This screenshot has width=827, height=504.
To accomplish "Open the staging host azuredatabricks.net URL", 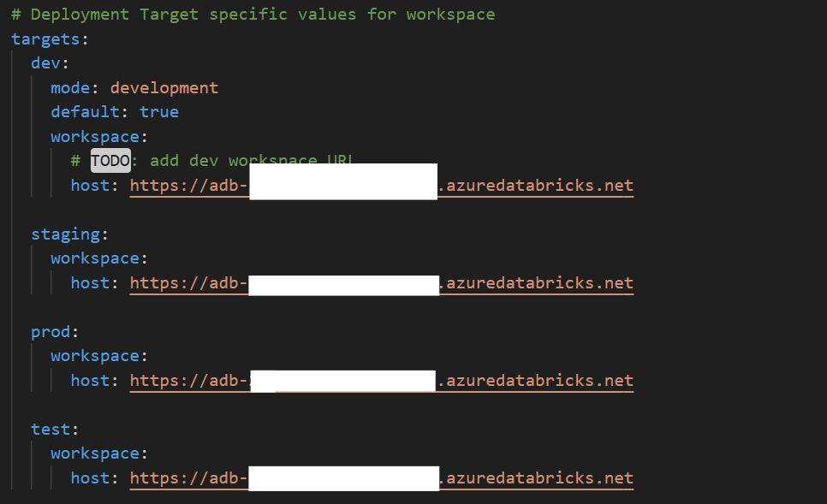I will coord(381,283).
